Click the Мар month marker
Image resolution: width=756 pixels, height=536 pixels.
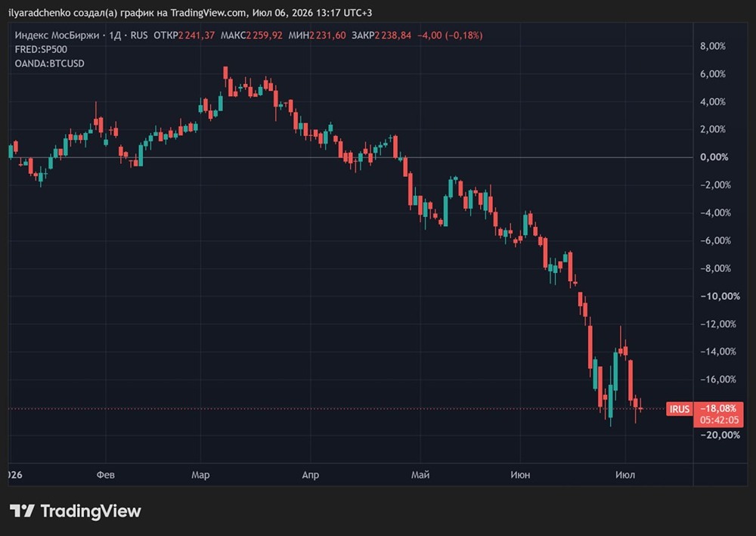point(200,475)
